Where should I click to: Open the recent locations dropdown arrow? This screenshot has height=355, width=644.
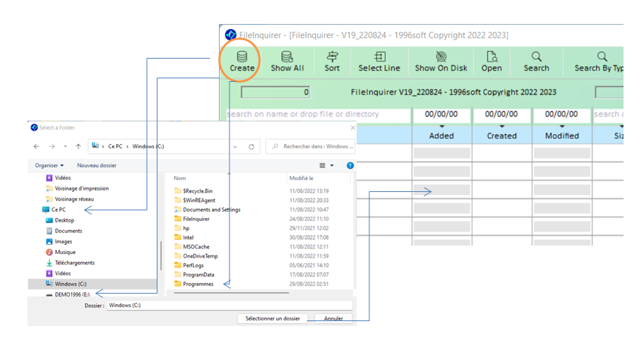click(65, 147)
